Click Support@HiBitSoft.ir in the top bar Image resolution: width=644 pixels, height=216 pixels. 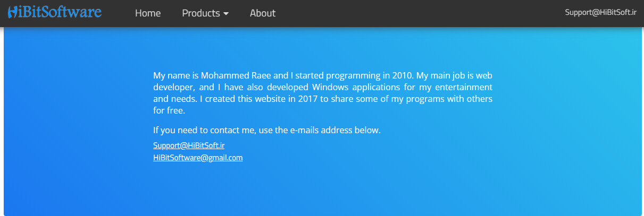(x=600, y=12)
